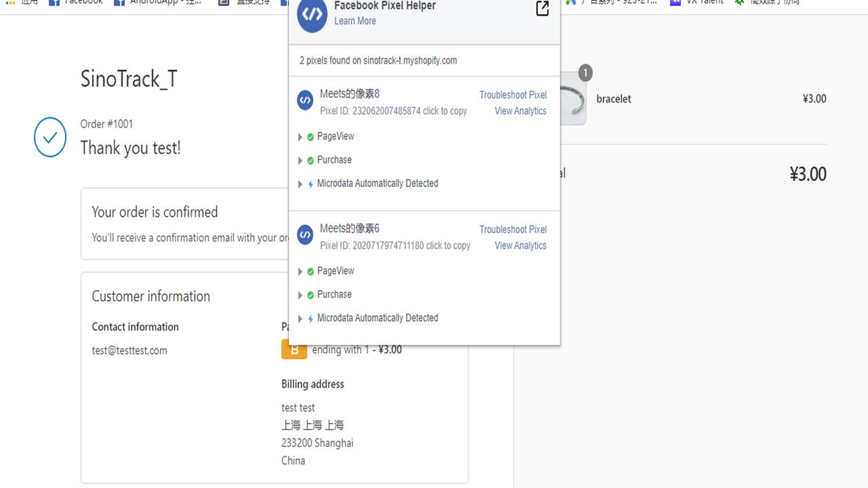The height and width of the screenshot is (488, 868).
Task: Click the large total amount ¥3.00
Action: click(808, 174)
